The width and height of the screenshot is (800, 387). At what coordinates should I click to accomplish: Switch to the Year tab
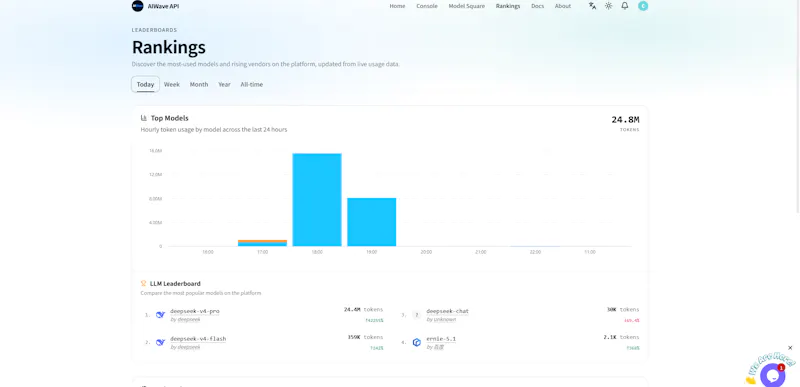pyautogui.click(x=224, y=85)
